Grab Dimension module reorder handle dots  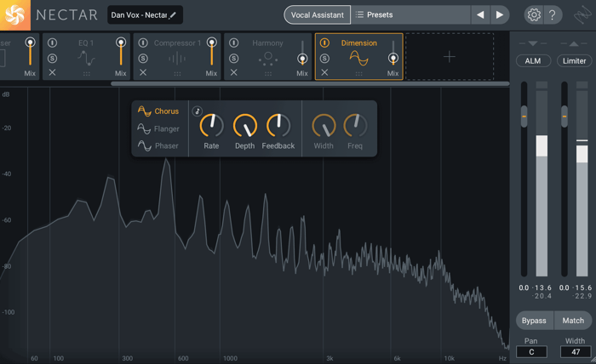358,74
